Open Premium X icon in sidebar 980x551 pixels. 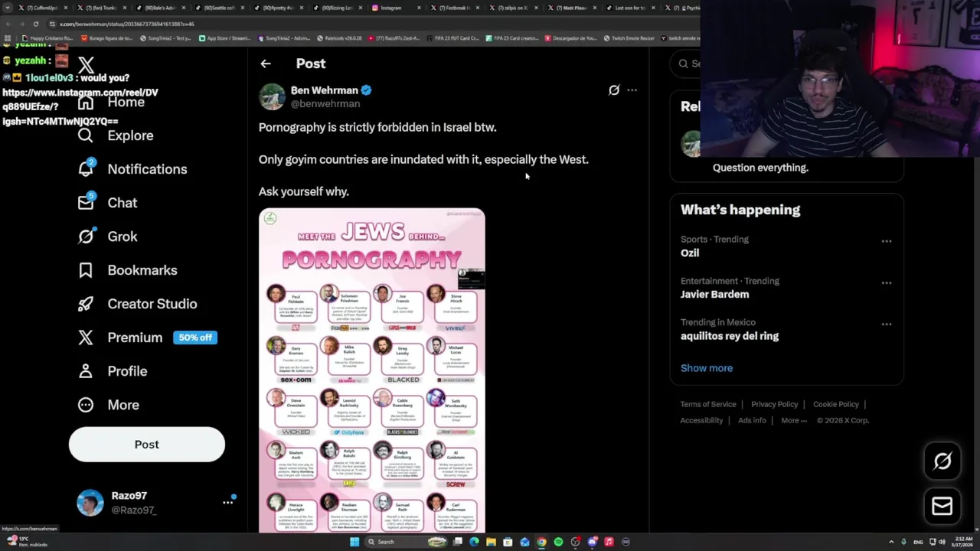(86, 337)
